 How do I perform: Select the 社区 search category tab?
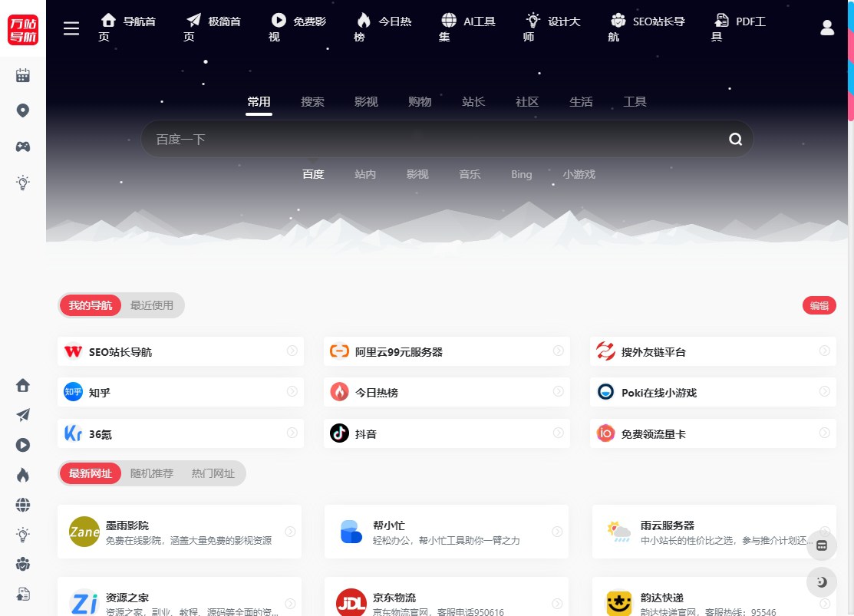527,102
